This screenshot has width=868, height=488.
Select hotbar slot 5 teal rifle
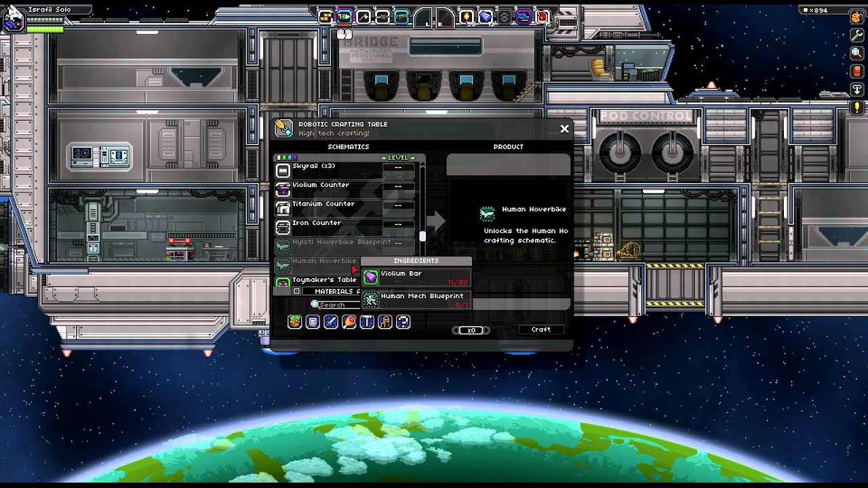tap(401, 17)
